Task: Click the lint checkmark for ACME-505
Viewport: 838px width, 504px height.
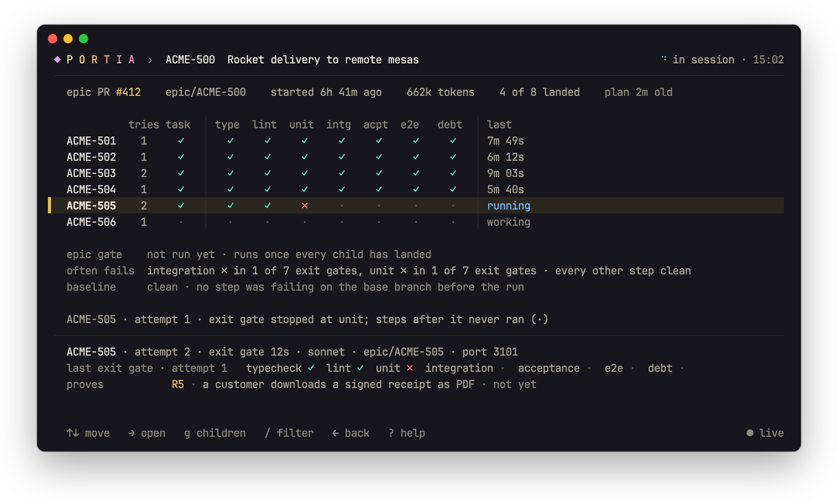Action: (267, 206)
